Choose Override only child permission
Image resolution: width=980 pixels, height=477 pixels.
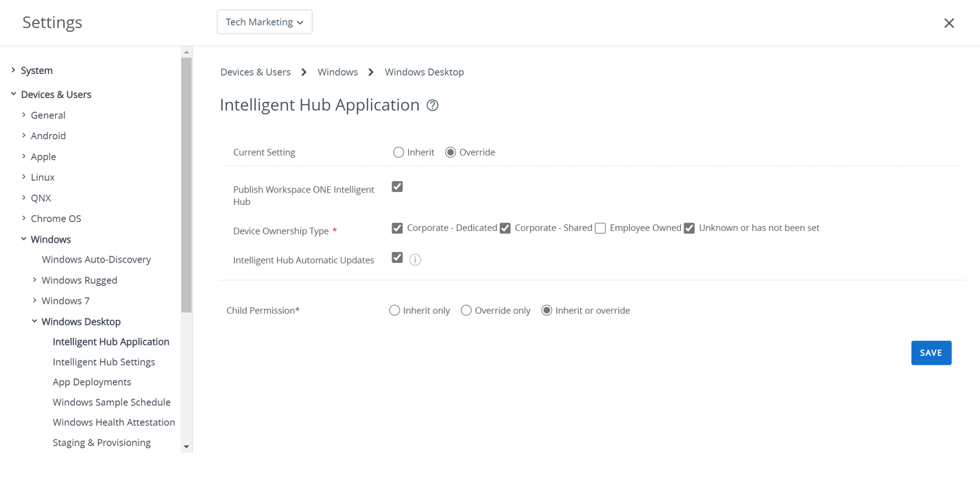coord(466,310)
